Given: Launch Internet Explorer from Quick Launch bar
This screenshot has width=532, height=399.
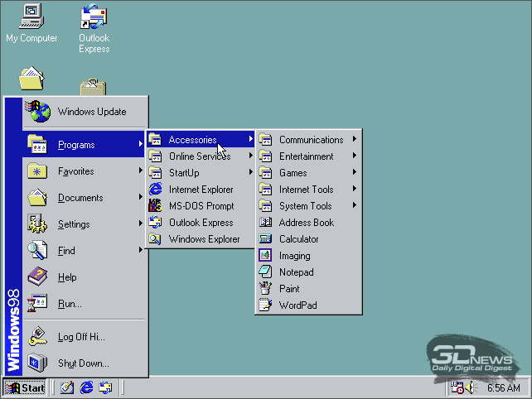Looking at the screenshot, I should pyautogui.click(x=86, y=387).
